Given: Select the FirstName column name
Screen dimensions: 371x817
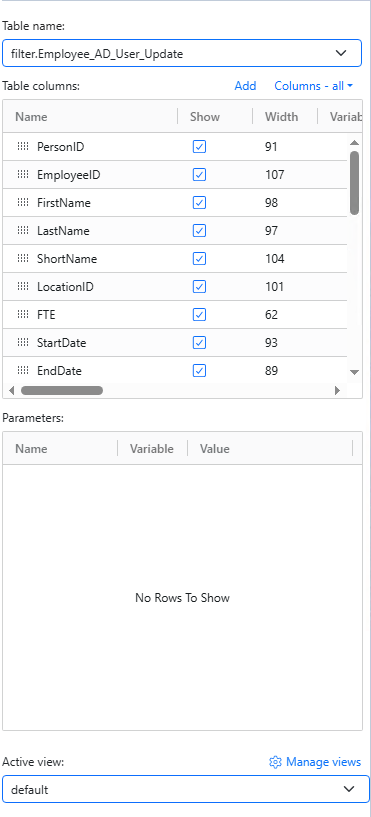Looking at the screenshot, I should [x=64, y=203].
